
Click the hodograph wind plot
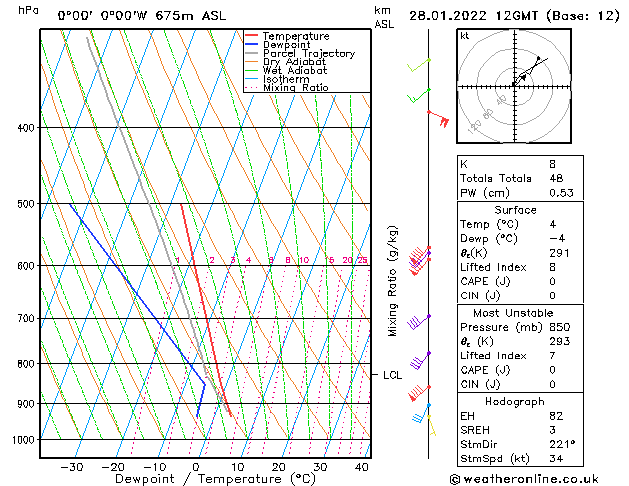point(514,86)
